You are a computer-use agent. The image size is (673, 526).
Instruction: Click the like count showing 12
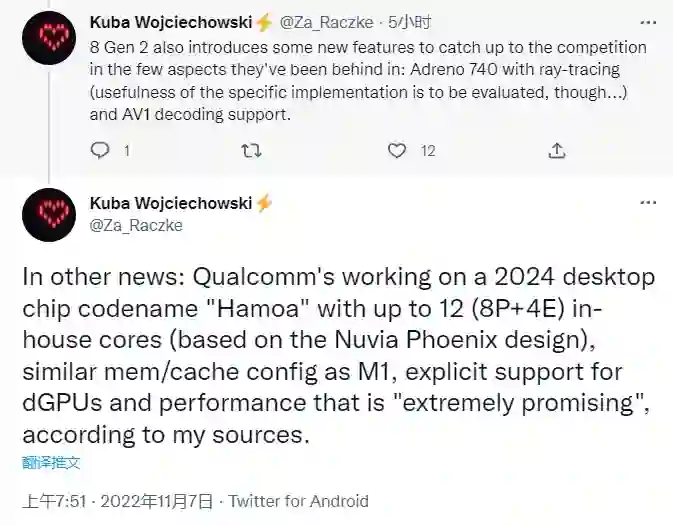(x=428, y=151)
